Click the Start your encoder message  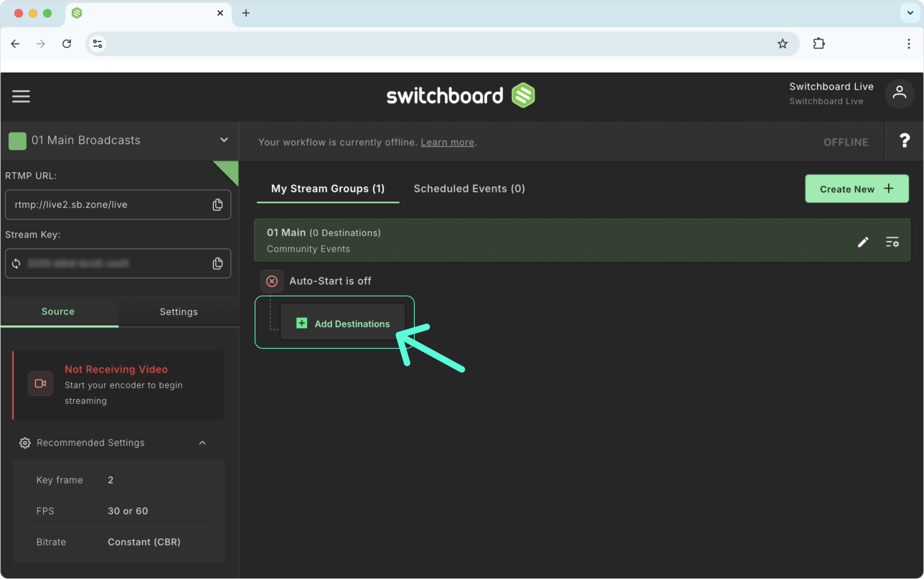123,393
